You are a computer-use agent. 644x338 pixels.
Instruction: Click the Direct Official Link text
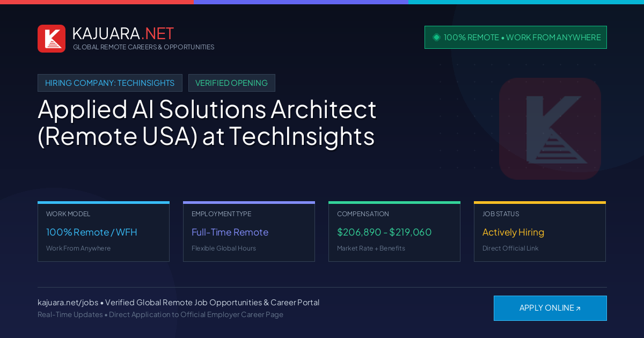coord(510,248)
